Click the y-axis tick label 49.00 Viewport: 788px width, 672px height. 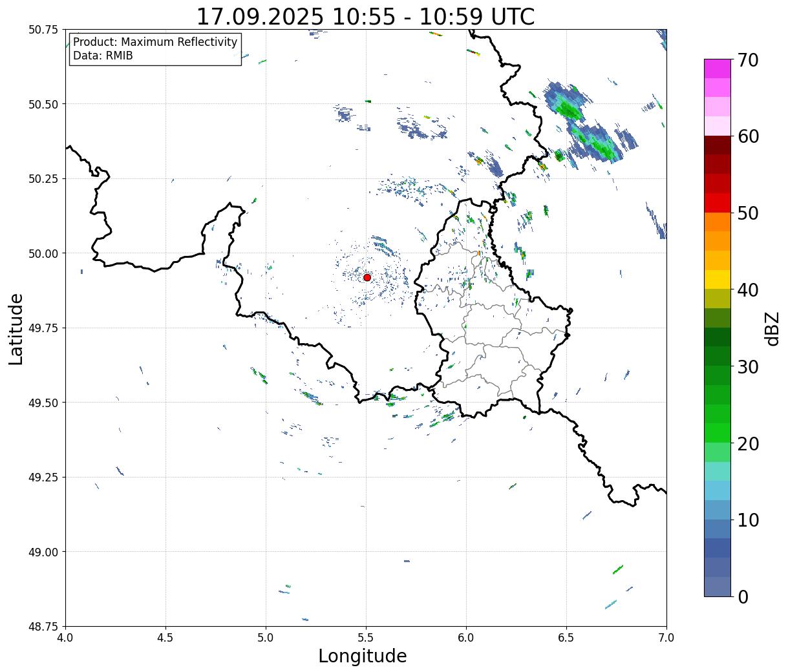click(x=43, y=552)
